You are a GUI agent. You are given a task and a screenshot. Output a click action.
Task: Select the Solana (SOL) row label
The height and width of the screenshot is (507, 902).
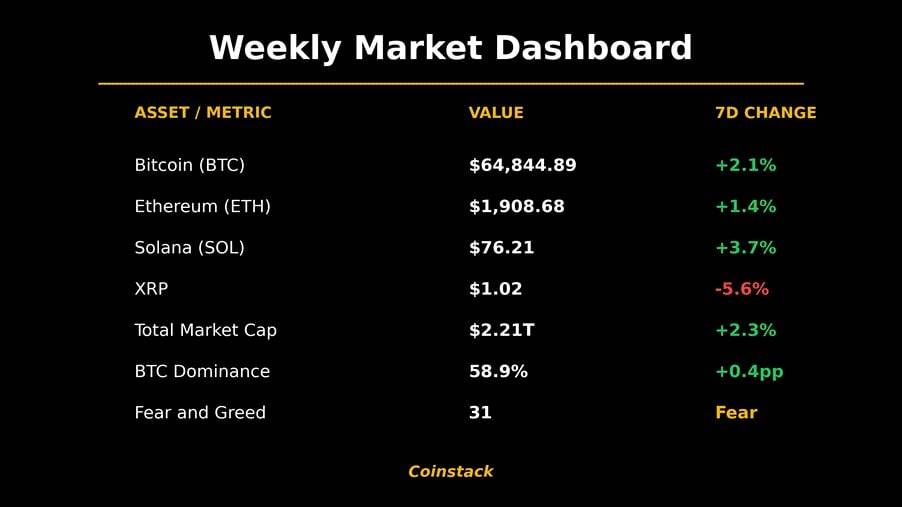click(x=189, y=247)
